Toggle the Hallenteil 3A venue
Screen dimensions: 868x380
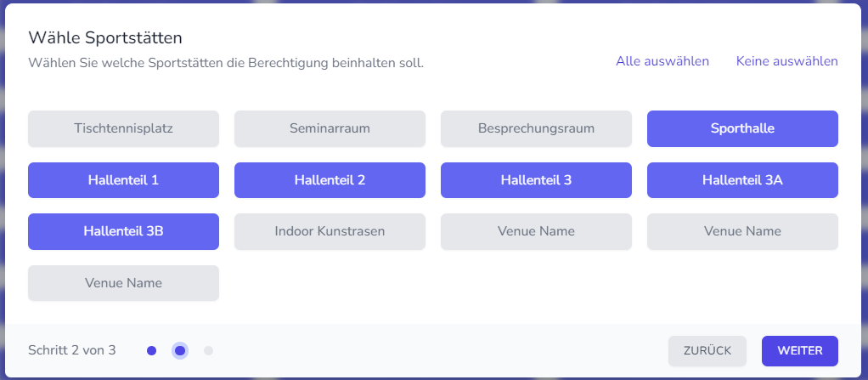pos(742,180)
